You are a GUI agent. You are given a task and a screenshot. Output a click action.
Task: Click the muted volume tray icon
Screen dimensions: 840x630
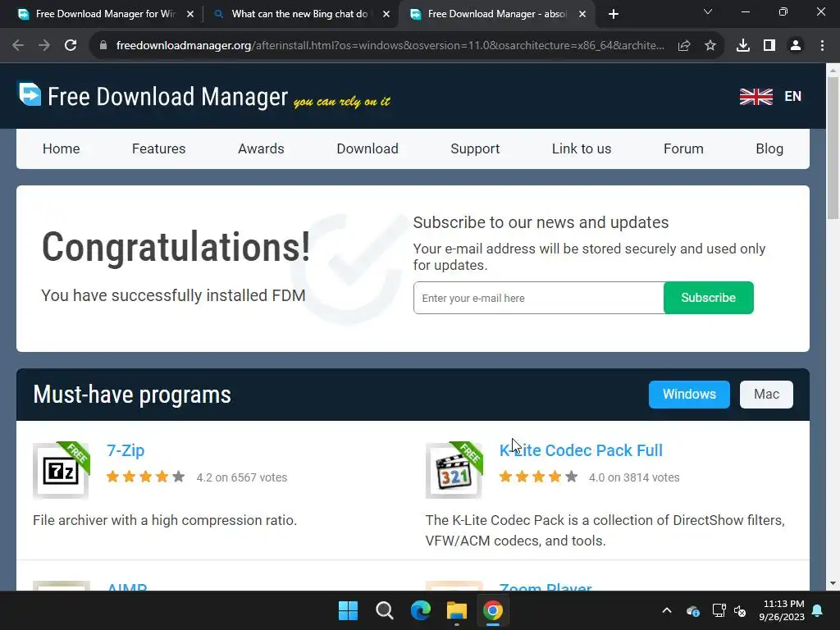(740, 610)
